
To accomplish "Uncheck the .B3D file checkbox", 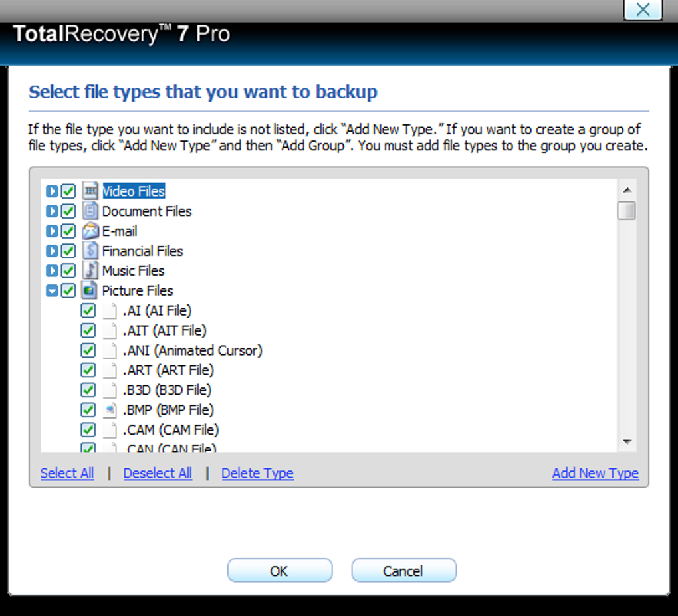I will (x=88, y=390).
